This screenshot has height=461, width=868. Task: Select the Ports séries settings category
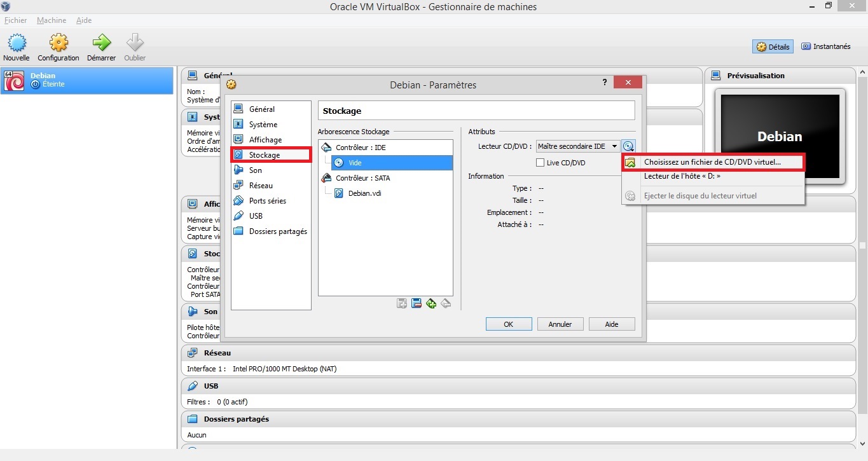click(271, 201)
